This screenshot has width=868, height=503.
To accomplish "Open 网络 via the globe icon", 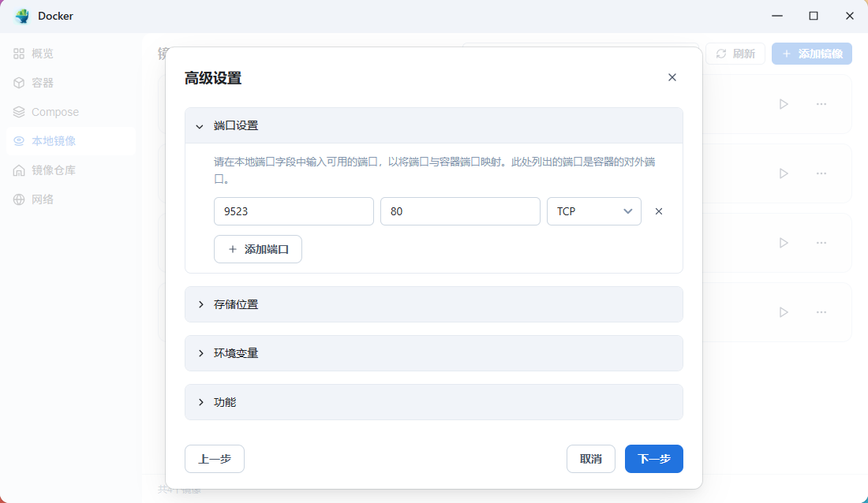I will tap(19, 199).
